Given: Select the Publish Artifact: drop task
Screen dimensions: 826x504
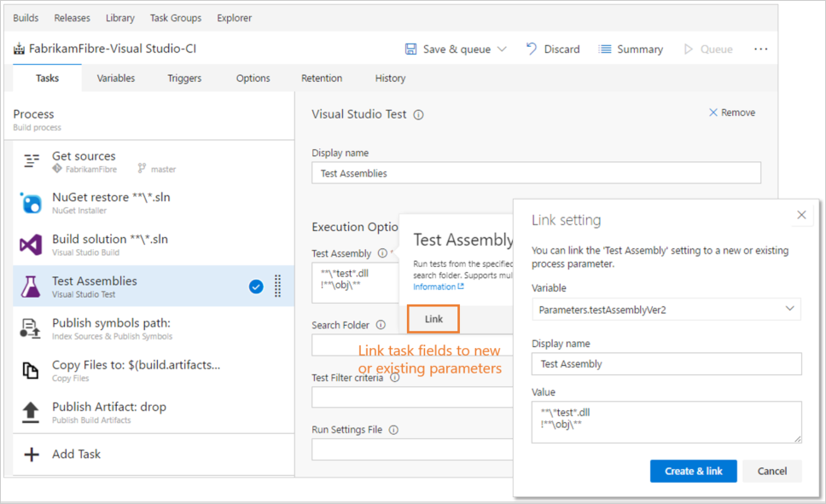Looking at the screenshot, I should click(x=154, y=413).
